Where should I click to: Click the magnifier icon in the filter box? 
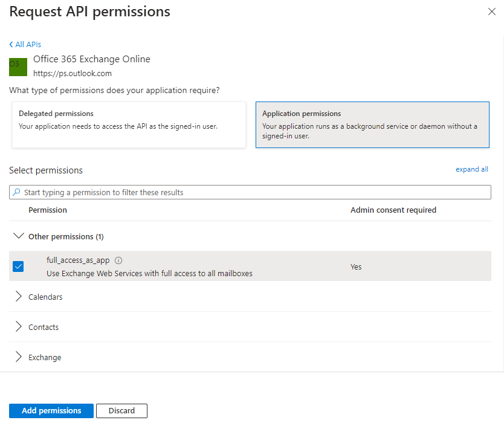16,192
